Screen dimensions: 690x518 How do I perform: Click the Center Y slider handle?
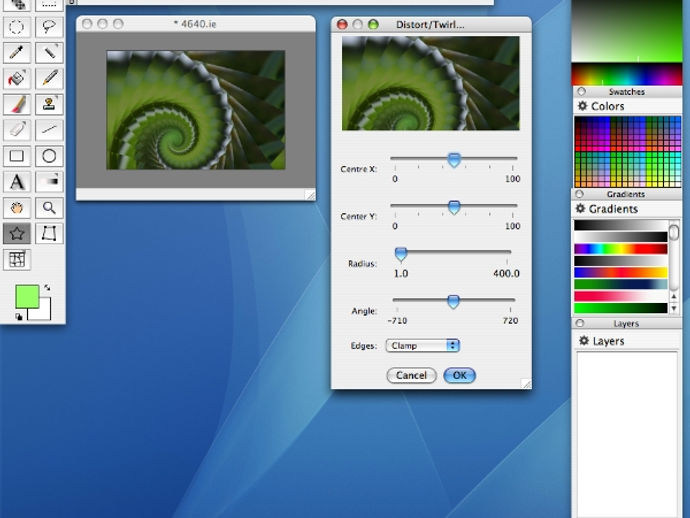click(454, 207)
